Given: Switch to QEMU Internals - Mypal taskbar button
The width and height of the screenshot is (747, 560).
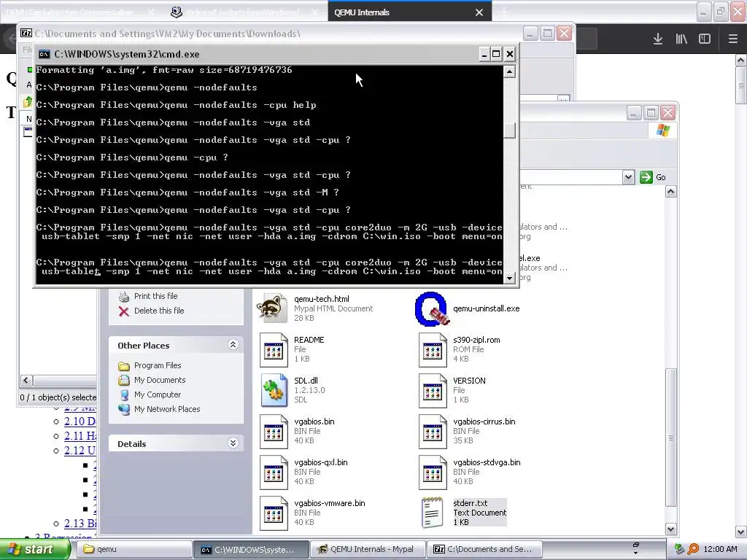Looking at the screenshot, I should pos(367,549).
